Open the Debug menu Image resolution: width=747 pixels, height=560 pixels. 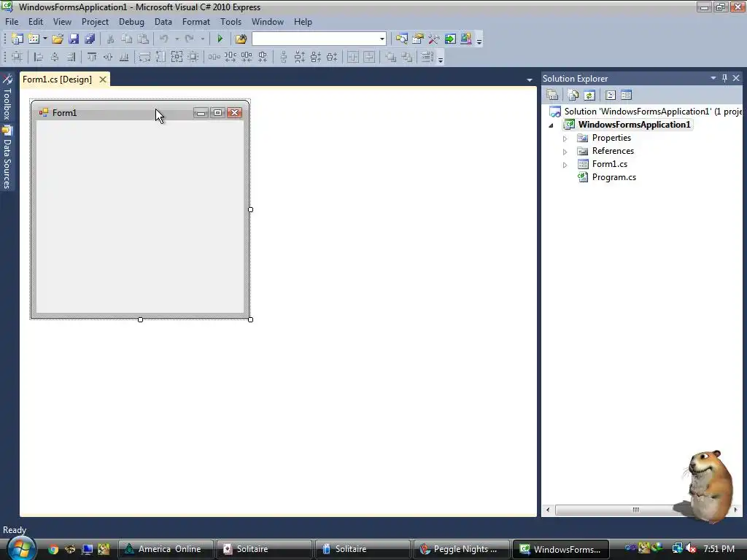131,22
